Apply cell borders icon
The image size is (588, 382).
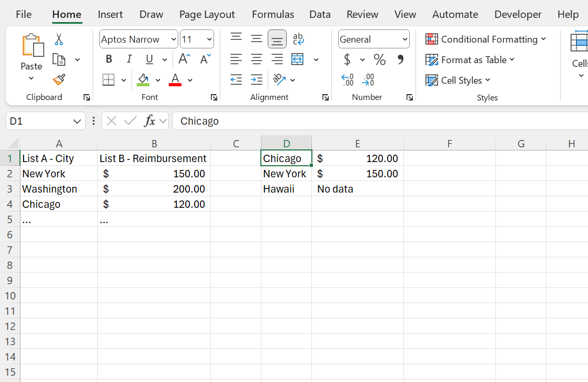[108, 79]
